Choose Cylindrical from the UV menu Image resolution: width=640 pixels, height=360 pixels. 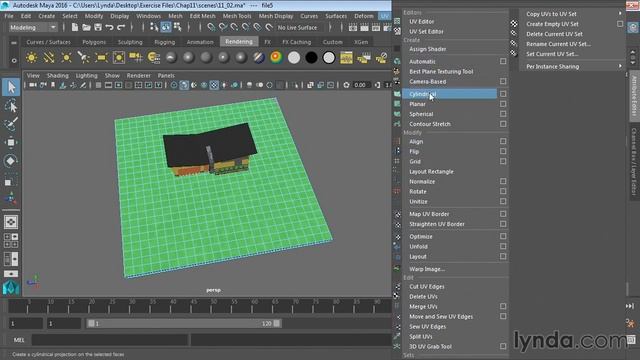[x=449, y=94]
